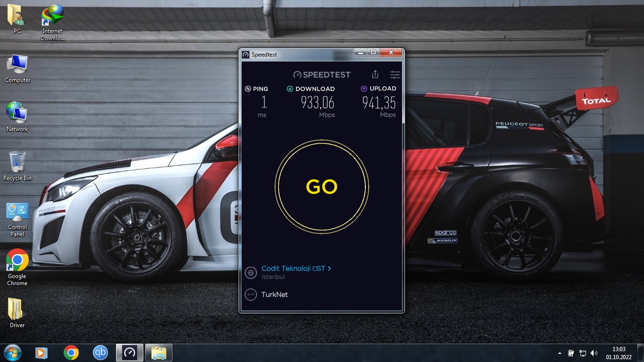The image size is (644, 362).
Task: Open the network tray icon
Action: (583, 353)
